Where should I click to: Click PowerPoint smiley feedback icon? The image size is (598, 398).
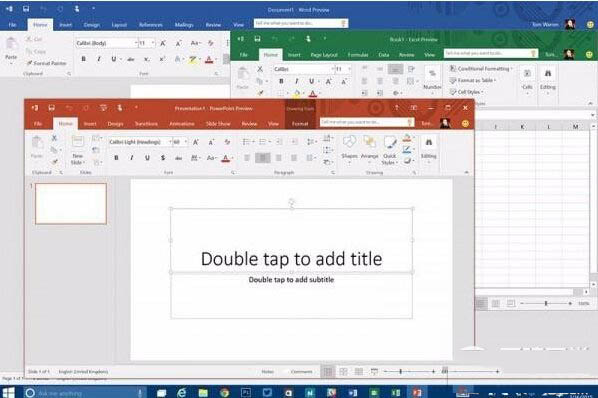(x=465, y=123)
